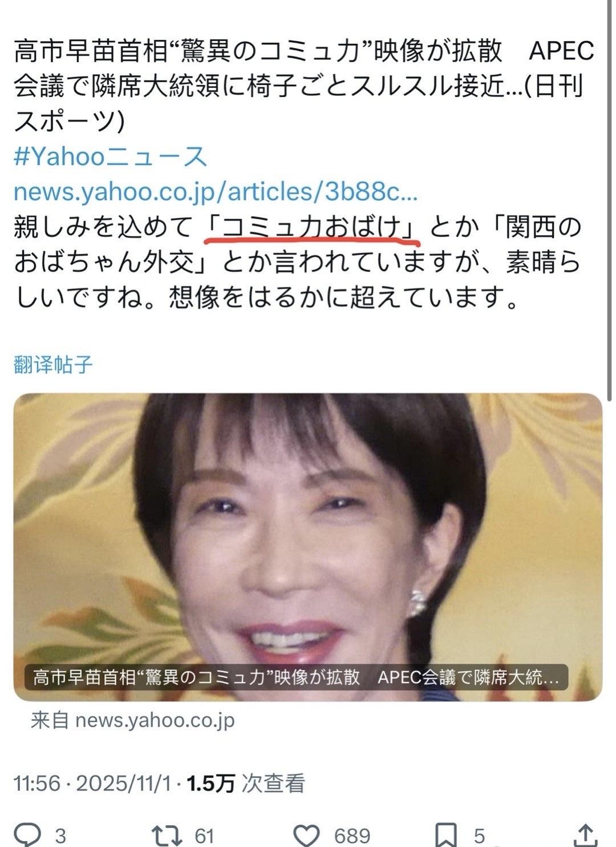Open the #Yahooニュース hashtag

click(110, 156)
